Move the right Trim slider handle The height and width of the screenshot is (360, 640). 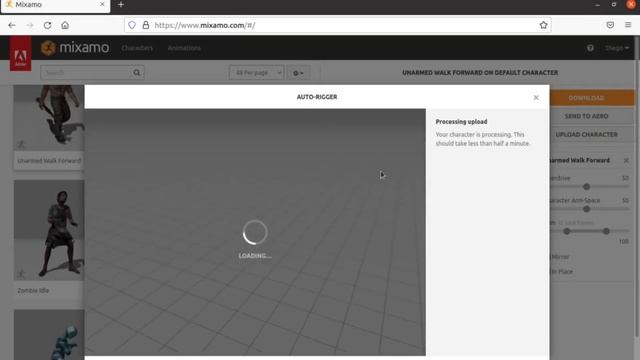point(606,231)
